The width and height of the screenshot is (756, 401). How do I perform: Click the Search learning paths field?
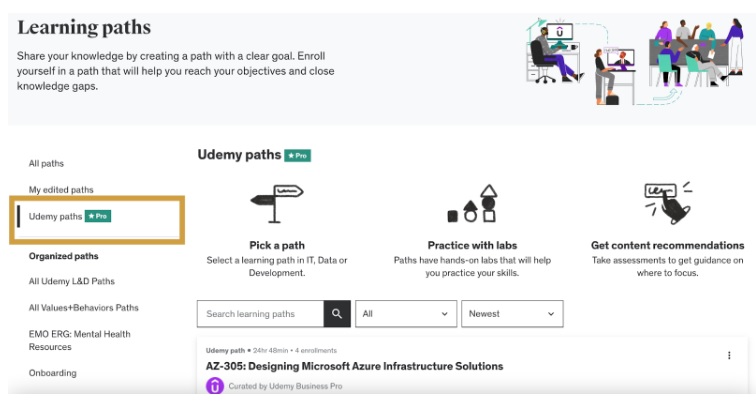pos(261,314)
